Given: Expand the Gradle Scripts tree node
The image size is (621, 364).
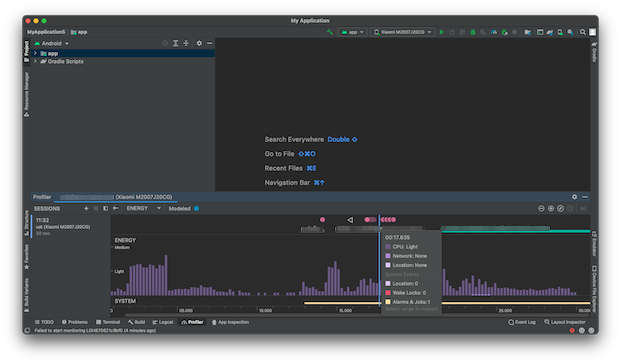Looking at the screenshot, I should click(35, 61).
